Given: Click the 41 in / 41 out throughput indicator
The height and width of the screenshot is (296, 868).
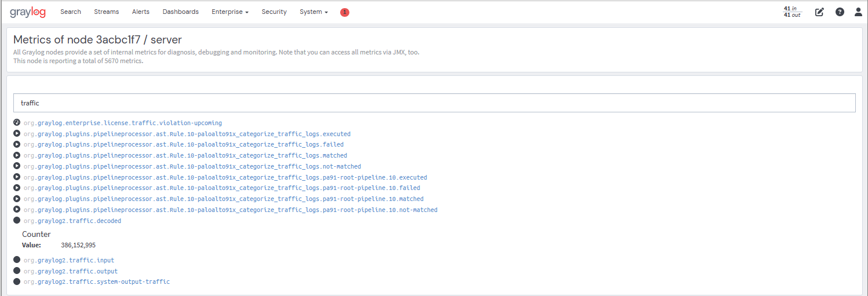Looking at the screenshot, I should pos(792,12).
